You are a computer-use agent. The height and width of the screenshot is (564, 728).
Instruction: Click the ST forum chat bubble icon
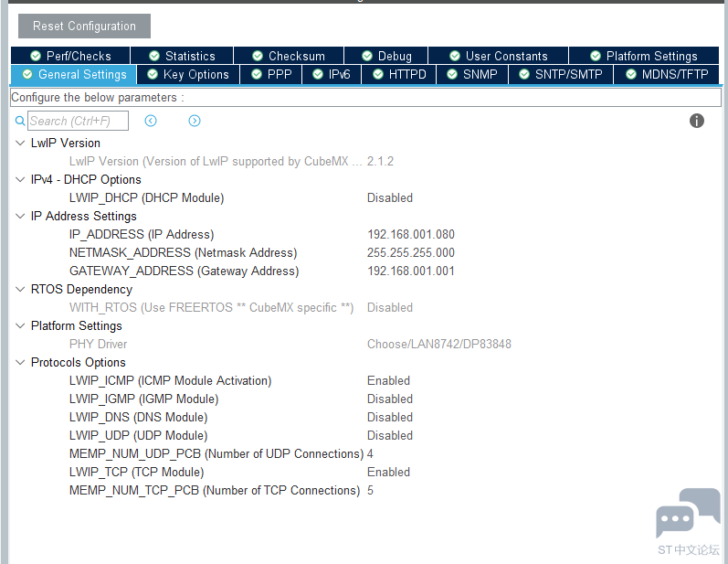[688, 514]
